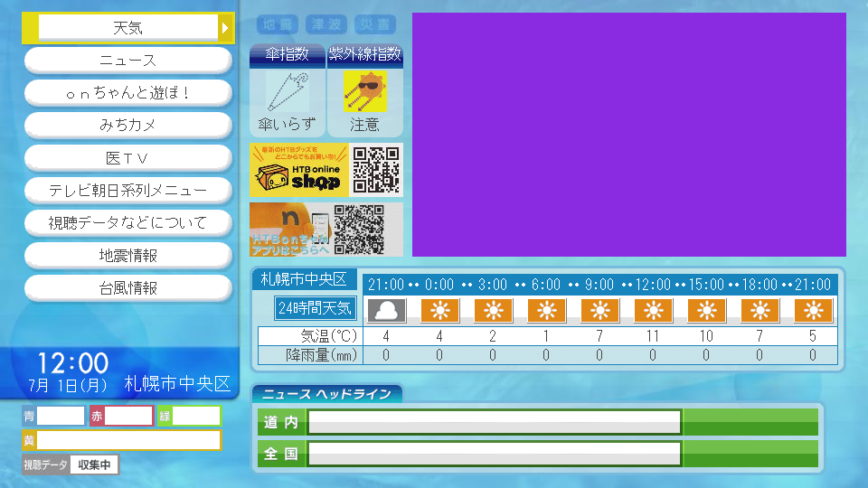Click the arrow on the 天気 menu item

click(225, 28)
